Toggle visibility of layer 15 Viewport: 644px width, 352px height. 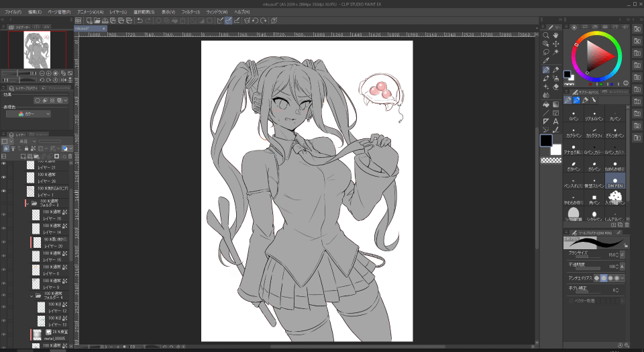[x=4, y=256]
